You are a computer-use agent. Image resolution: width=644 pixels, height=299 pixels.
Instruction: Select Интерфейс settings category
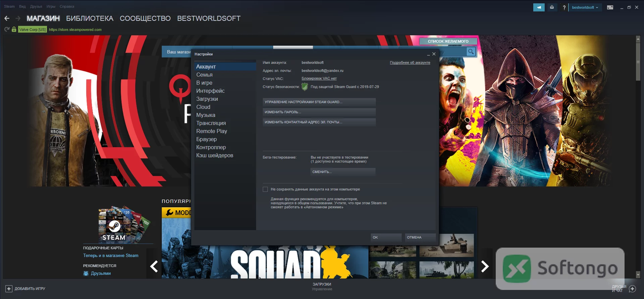coord(225,91)
